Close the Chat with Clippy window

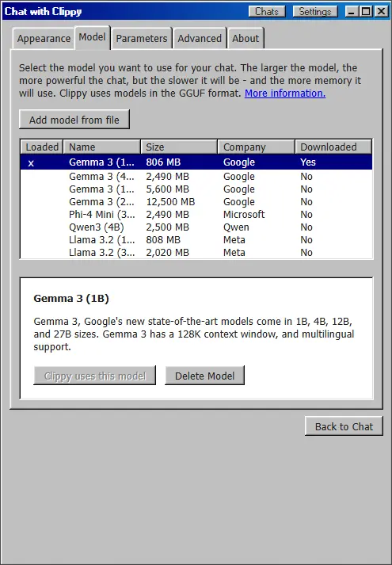point(380,12)
